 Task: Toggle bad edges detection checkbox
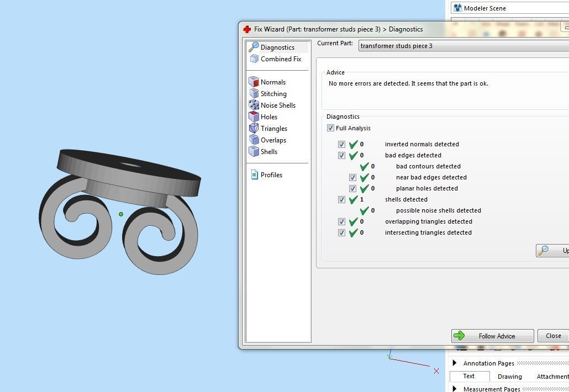(341, 155)
